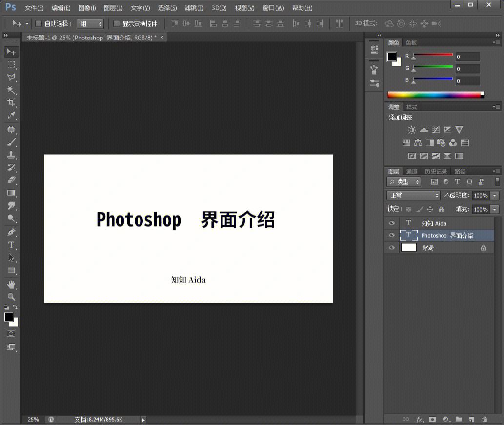Image resolution: width=504 pixels, height=425 pixels.
Task: Select the Hand tool
Action: pyautogui.click(x=11, y=285)
